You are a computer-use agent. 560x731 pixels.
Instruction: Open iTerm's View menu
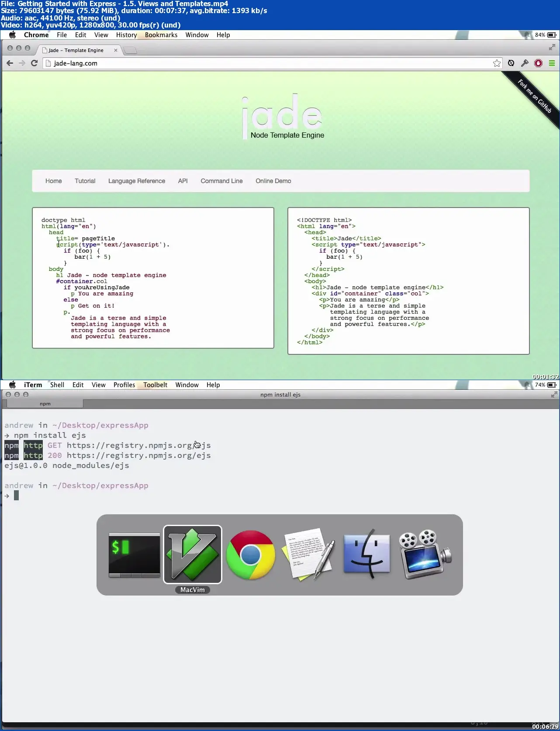click(x=99, y=385)
